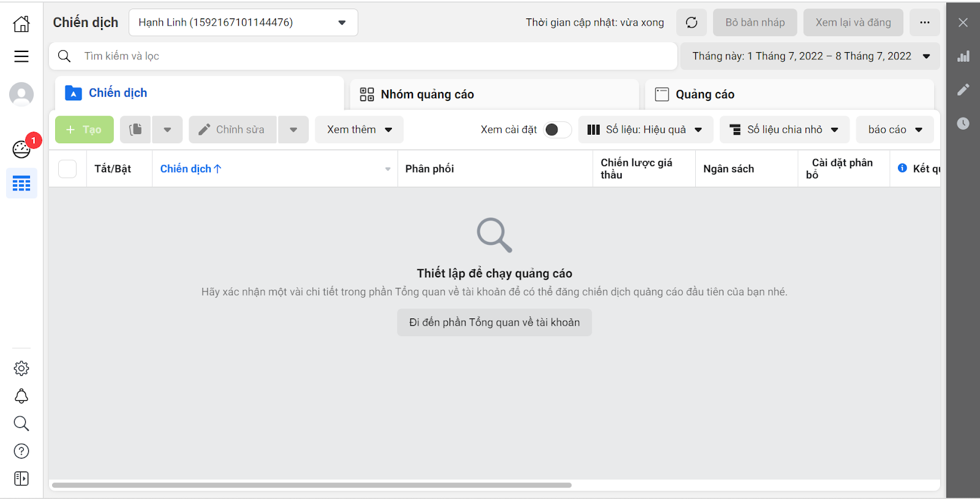Image resolution: width=980 pixels, height=499 pixels.
Task: Open the activity history clock icon
Action: point(963,124)
